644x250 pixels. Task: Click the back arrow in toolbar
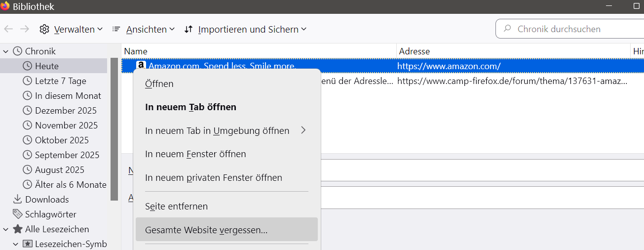click(x=8, y=29)
